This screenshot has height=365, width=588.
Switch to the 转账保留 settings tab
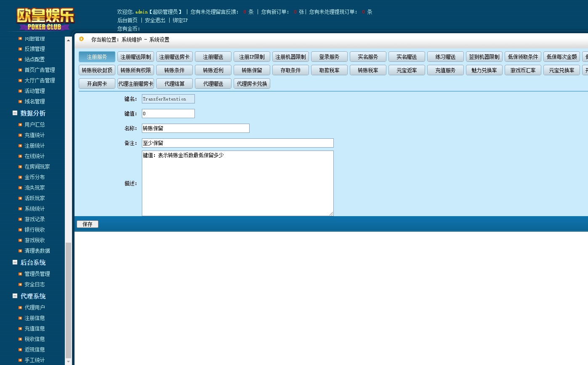pos(252,70)
